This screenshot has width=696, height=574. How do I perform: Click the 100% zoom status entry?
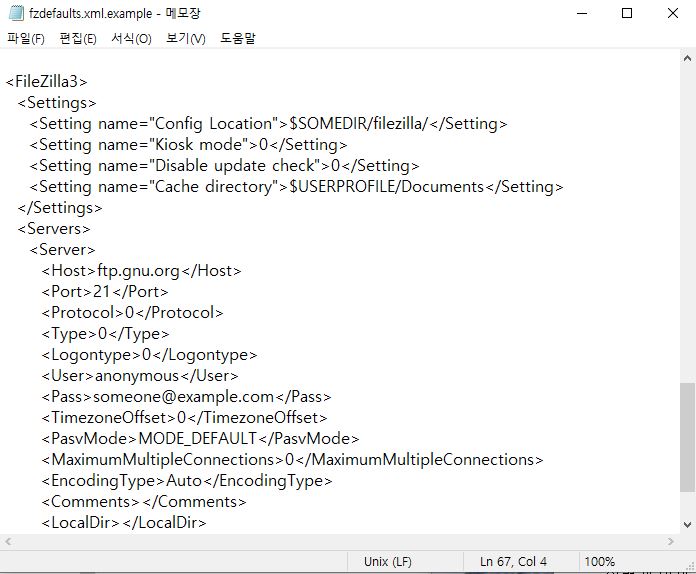(x=600, y=562)
